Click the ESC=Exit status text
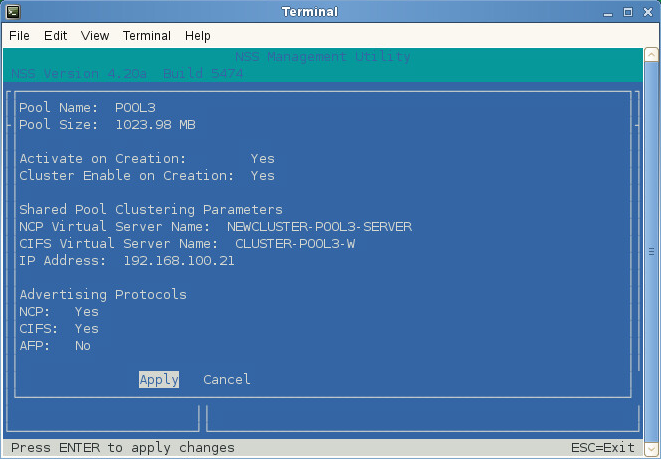The image size is (661, 459). pos(603,447)
